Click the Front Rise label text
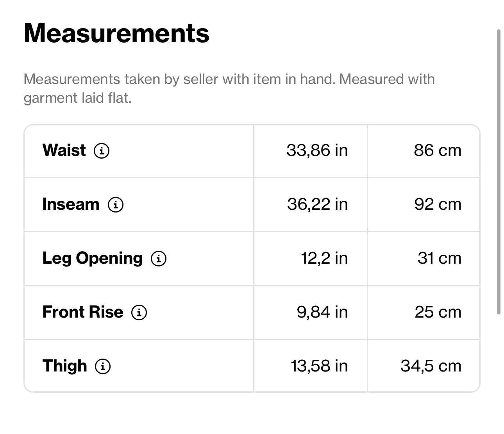This screenshot has height=434, width=504. 82,312
